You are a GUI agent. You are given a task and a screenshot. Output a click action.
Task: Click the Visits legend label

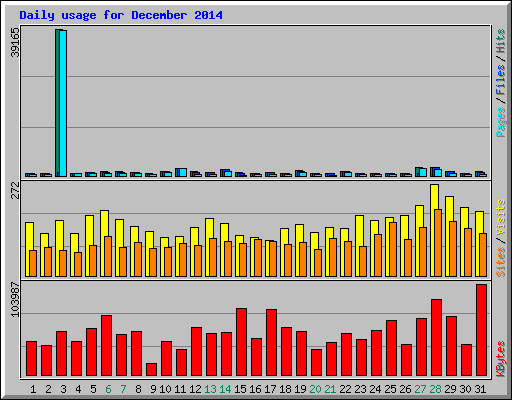pyautogui.click(x=501, y=218)
